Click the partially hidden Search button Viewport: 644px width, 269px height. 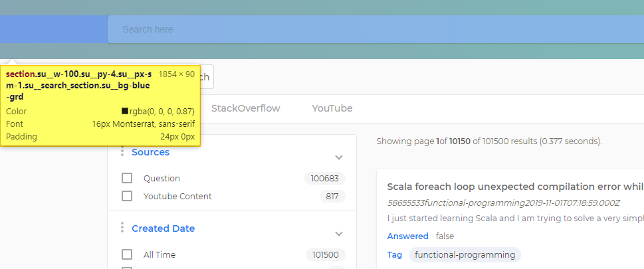click(205, 77)
